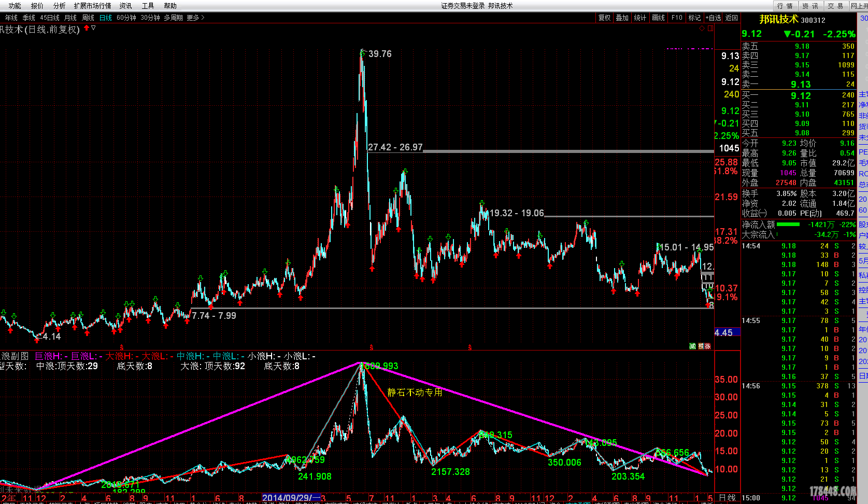Click the 买五 price 9.08 row
This screenshot has height=504, width=868.
(798, 133)
